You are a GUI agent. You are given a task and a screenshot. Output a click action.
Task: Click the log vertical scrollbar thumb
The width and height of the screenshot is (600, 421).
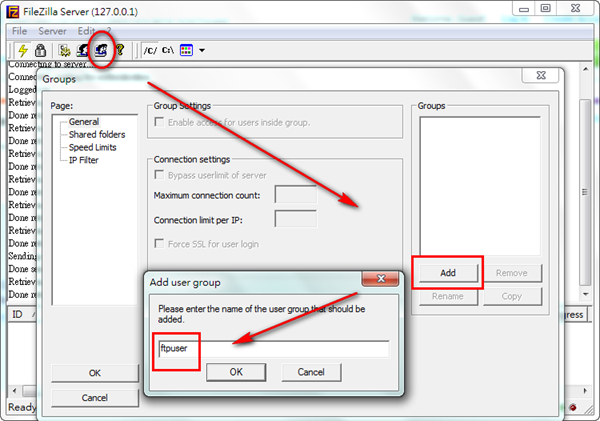coord(585,192)
